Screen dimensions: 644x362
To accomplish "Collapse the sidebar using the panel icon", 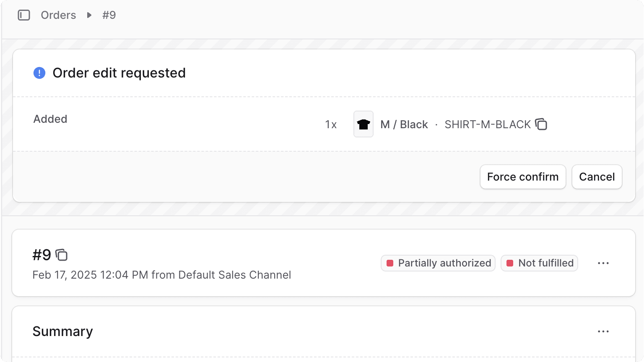I will click(x=24, y=15).
